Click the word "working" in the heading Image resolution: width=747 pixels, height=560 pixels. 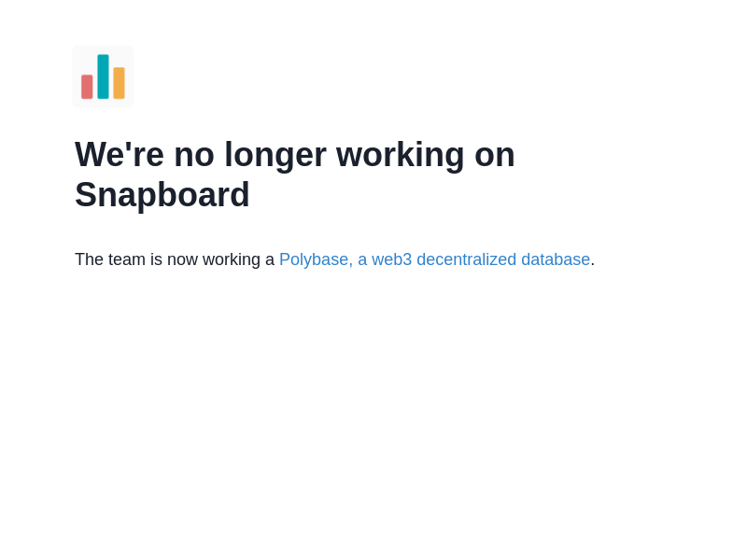coord(401,155)
